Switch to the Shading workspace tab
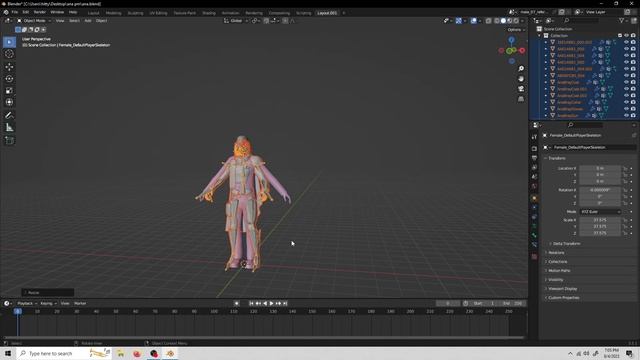 (x=209, y=13)
